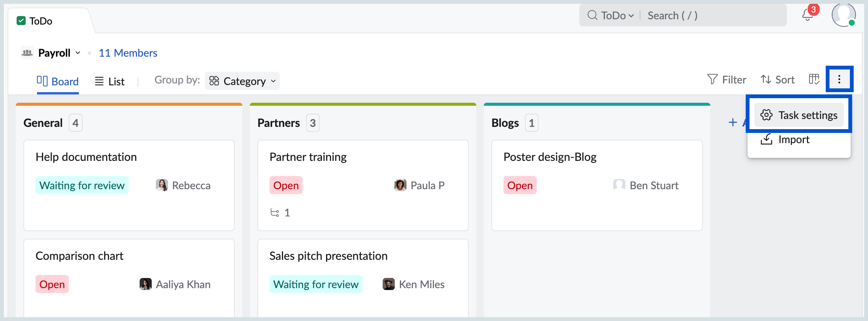The image size is (868, 321).
Task: Click the search magnifier icon
Action: (x=592, y=15)
